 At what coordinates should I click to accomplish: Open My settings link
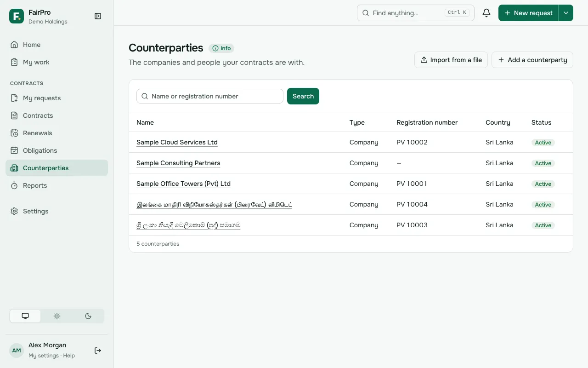(44, 356)
